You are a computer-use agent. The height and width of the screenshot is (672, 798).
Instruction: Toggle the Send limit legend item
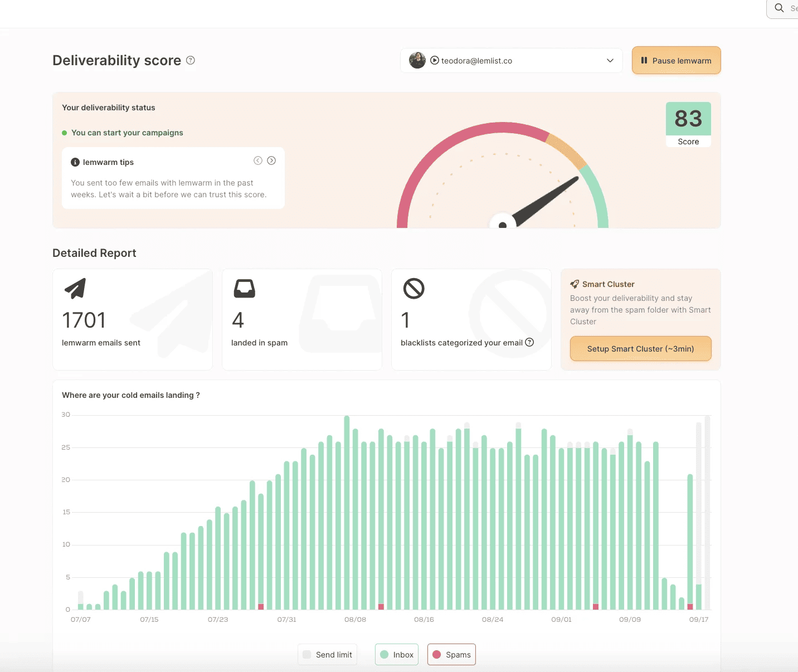click(328, 655)
